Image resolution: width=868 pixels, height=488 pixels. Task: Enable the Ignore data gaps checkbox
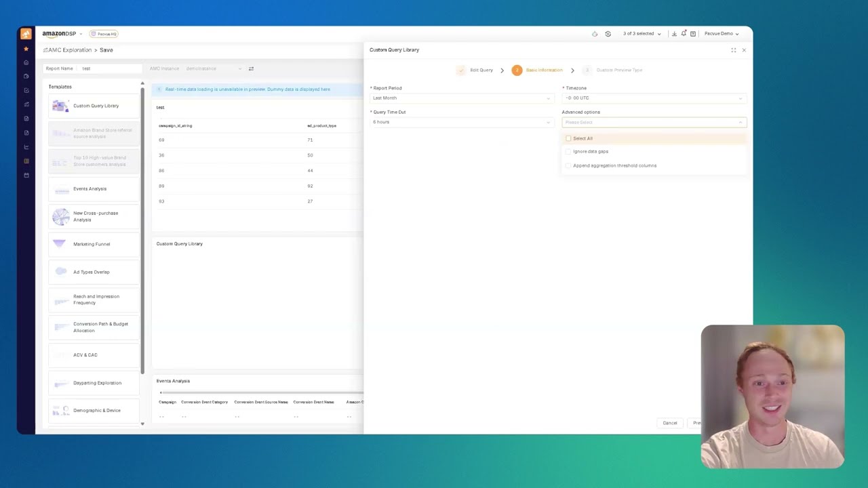coord(569,152)
